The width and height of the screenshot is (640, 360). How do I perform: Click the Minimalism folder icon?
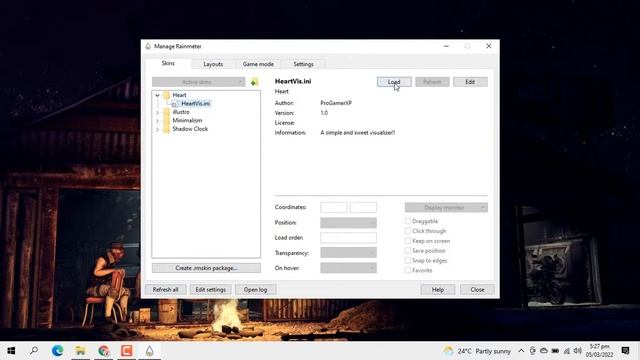[x=166, y=120]
